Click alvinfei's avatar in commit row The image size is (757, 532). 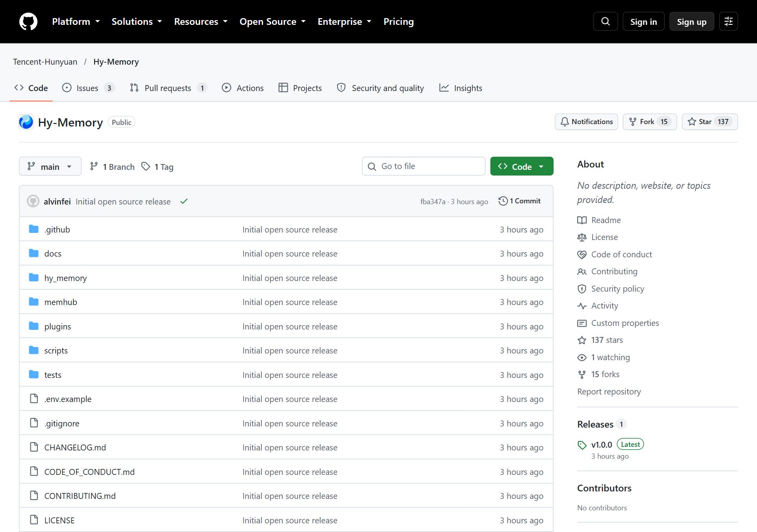pyautogui.click(x=33, y=201)
